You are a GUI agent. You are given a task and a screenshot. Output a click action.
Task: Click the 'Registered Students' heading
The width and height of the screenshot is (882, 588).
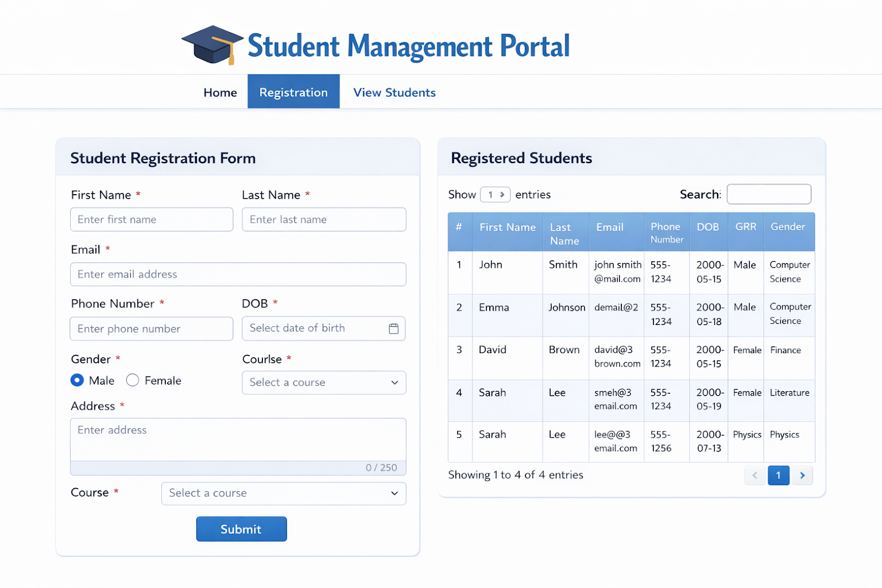[x=521, y=158]
